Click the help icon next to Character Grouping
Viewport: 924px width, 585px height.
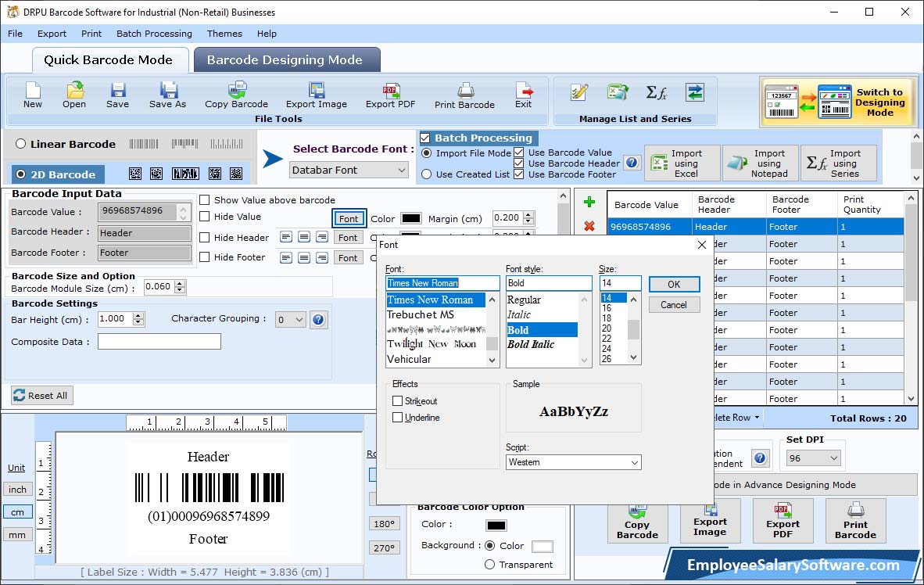[x=318, y=320]
